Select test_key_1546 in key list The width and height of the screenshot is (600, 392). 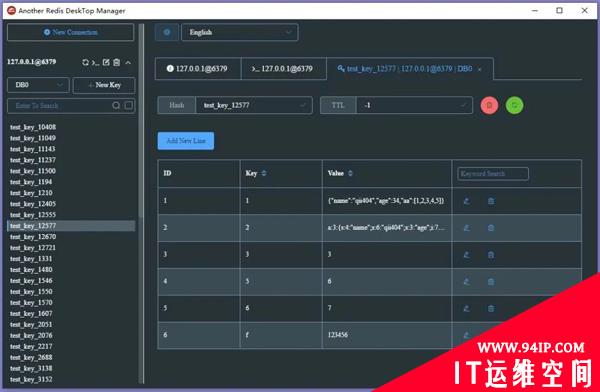71,281
